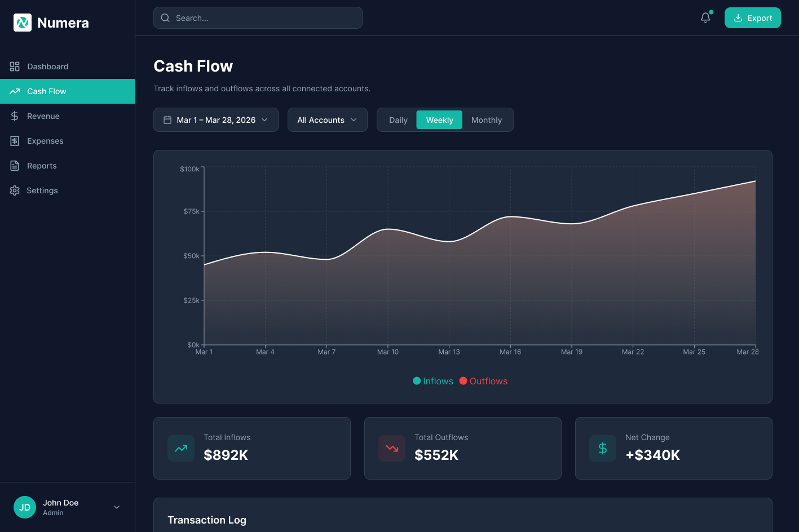Click the $892K value

tap(226, 455)
